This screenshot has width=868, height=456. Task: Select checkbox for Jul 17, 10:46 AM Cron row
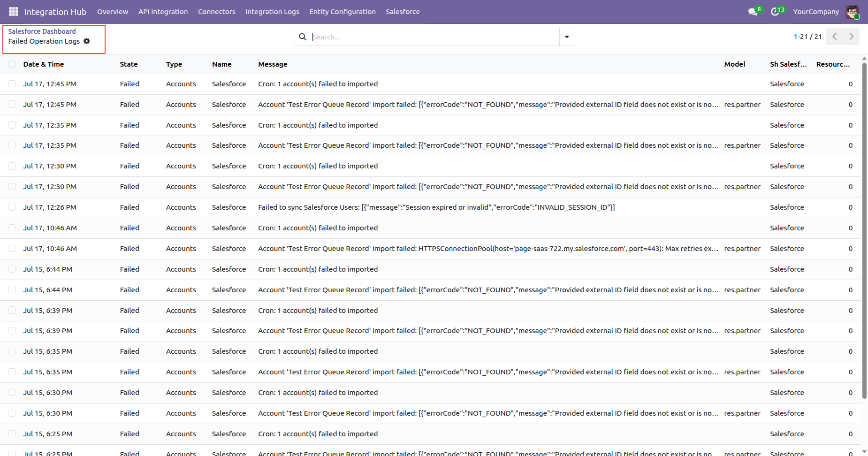(x=12, y=228)
